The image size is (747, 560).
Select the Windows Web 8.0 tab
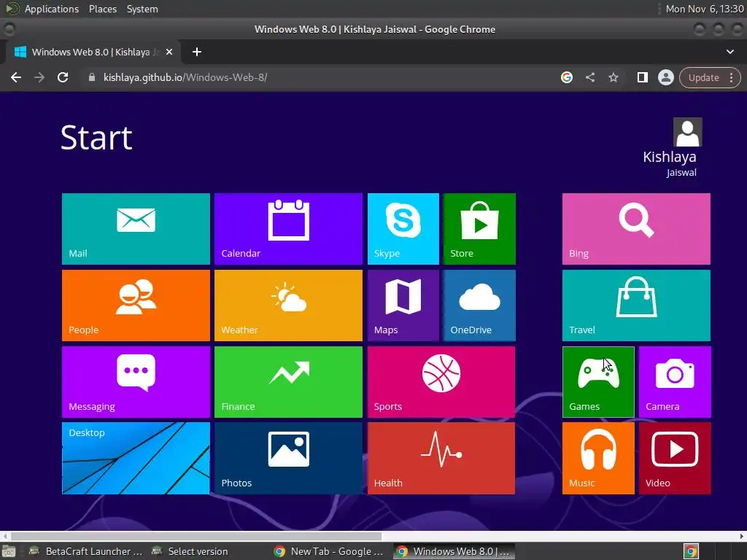[93, 52]
